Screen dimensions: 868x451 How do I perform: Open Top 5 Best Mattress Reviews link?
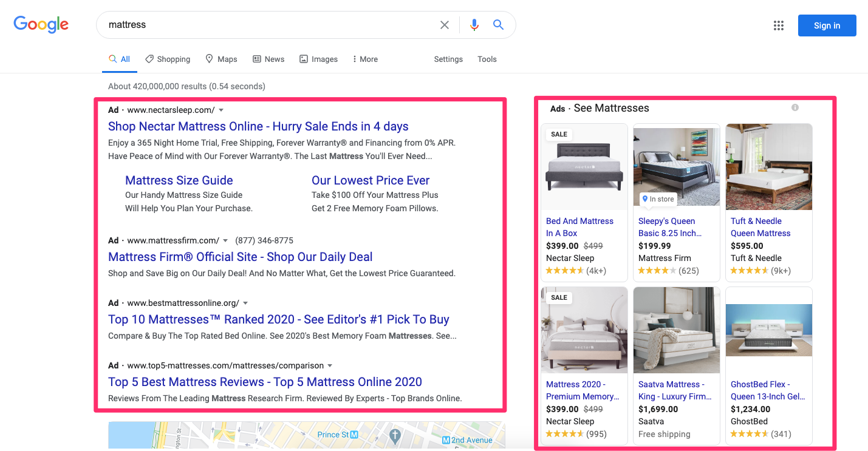coord(265,382)
